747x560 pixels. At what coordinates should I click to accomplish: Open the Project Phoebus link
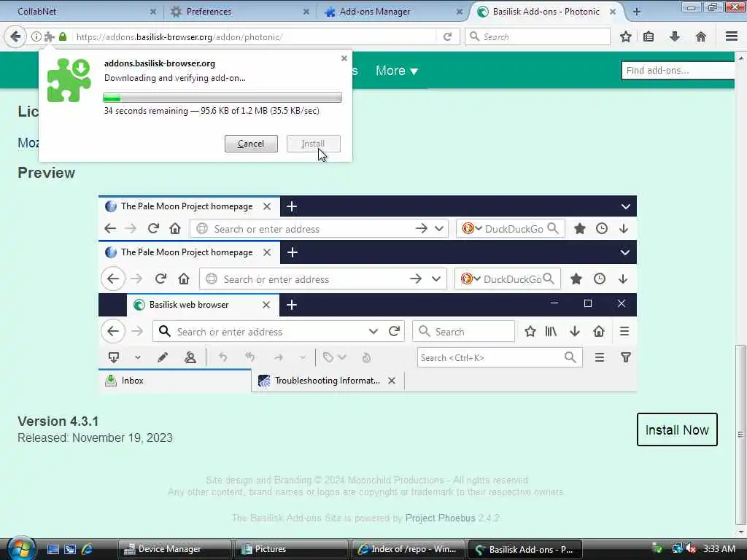pos(440,518)
